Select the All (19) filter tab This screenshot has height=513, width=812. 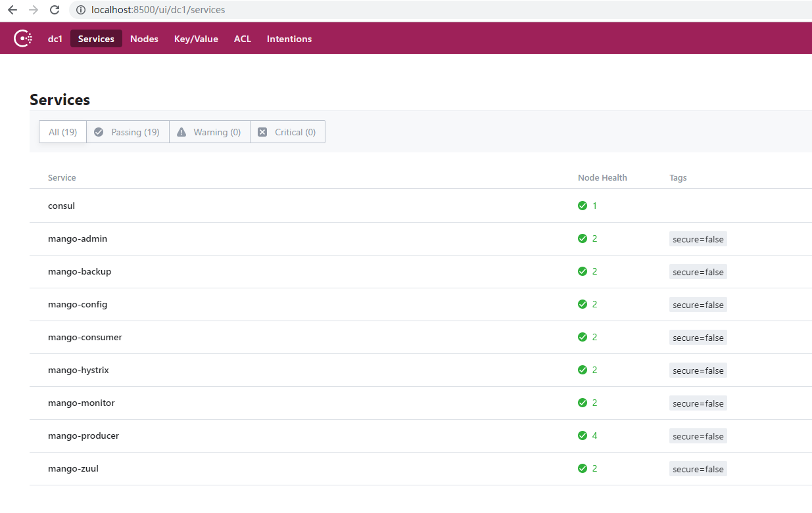click(x=62, y=131)
